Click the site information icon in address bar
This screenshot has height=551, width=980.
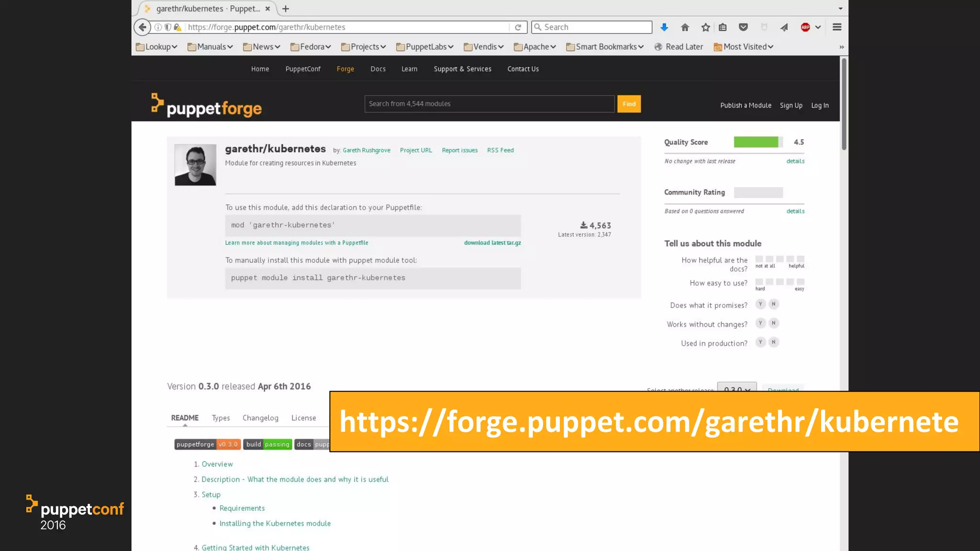coord(158,27)
